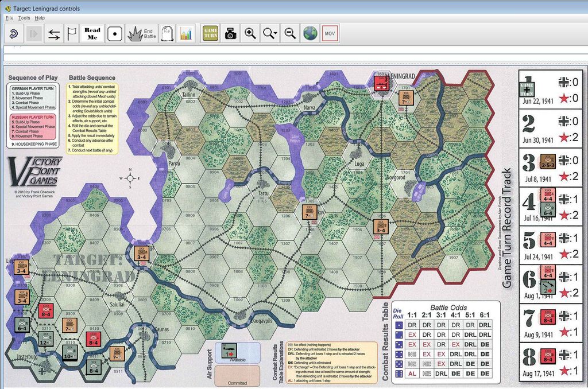Open the zoom level dropdown
The width and height of the screenshot is (588, 389).
[268, 33]
